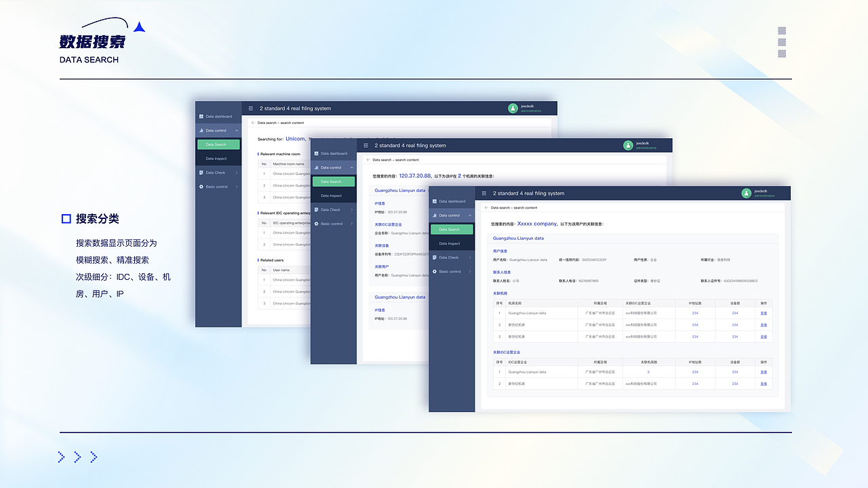Click Relevant machine room heading in back window
The height and width of the screenshot is (488, 868).
[x=279, y=154]
